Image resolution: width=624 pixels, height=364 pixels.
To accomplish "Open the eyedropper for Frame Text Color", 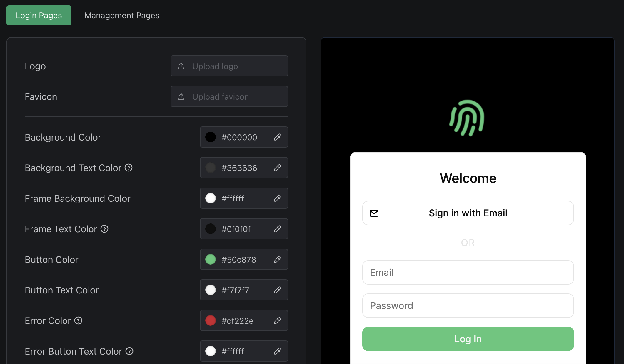I will [x=277, y=229].
